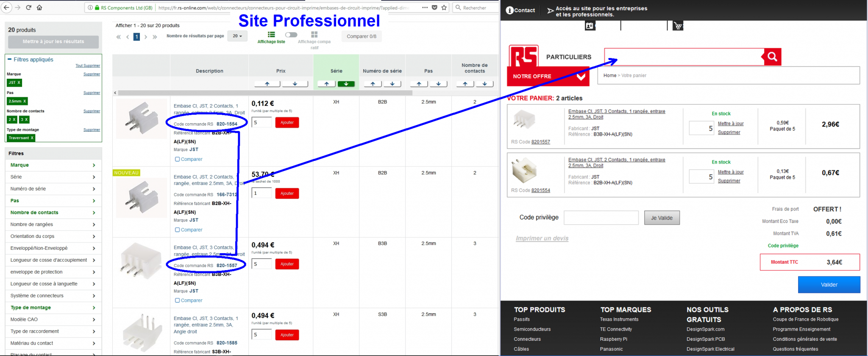Open DesignSpark PCB under NOS OUTILS

pos(706,339)
